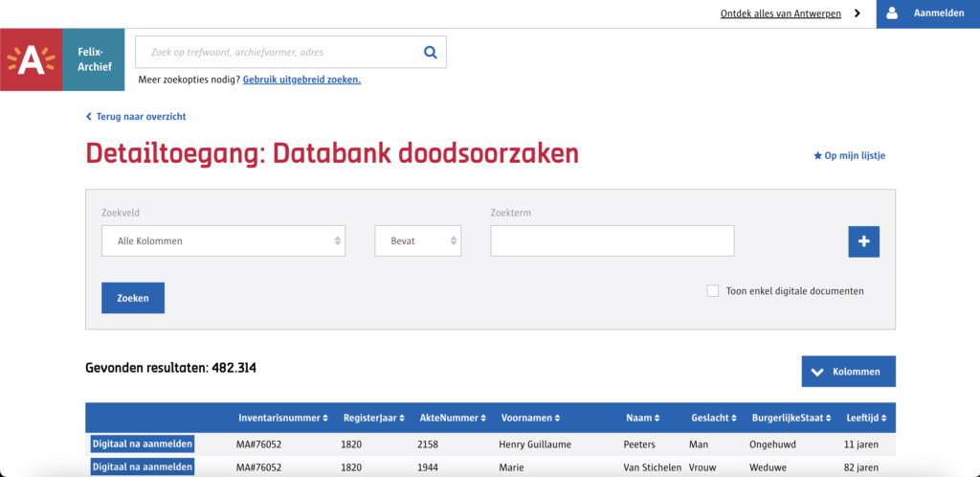This screenshot has height=477, width=980.
Task: Enable 'Toon enkel digitale documenten' checkbox
Action: 712,291
